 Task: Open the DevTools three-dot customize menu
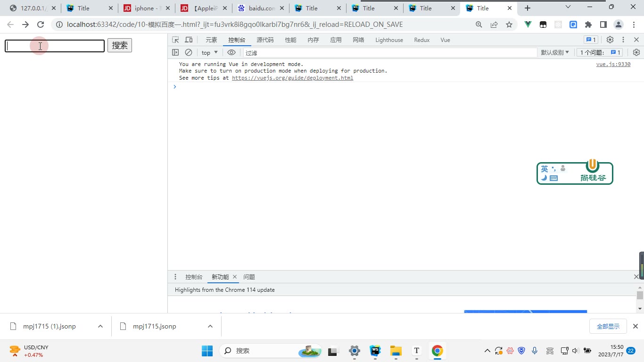click(x=623, y=40)
